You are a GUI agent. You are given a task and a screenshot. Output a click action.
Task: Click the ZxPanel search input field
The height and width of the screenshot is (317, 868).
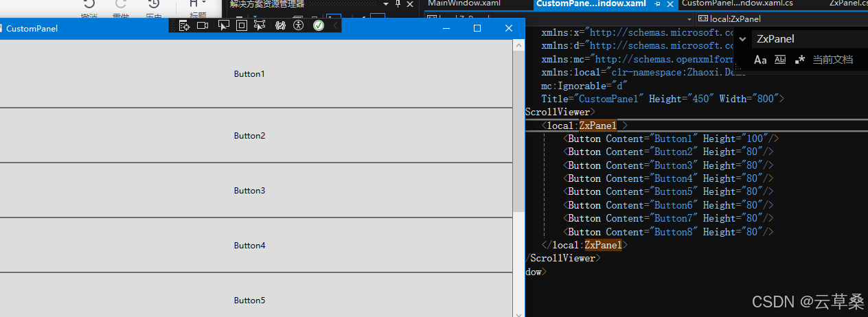point(809,39)
